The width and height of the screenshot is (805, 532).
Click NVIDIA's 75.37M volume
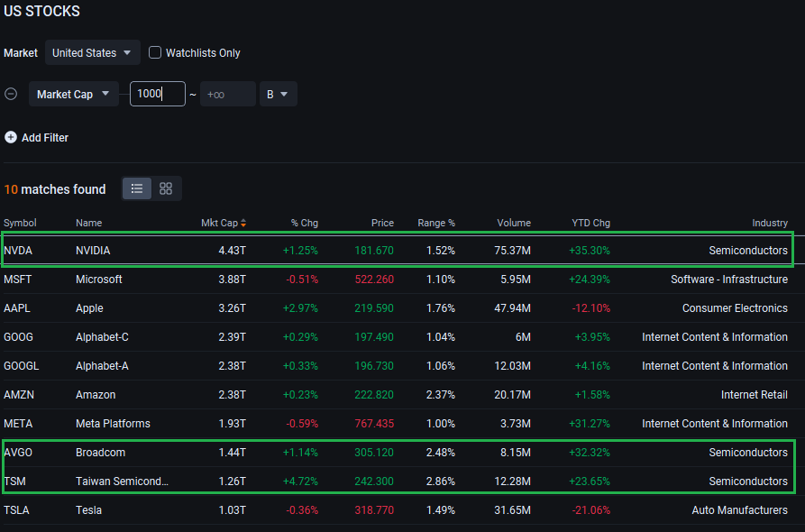click(x=512, y=251)
